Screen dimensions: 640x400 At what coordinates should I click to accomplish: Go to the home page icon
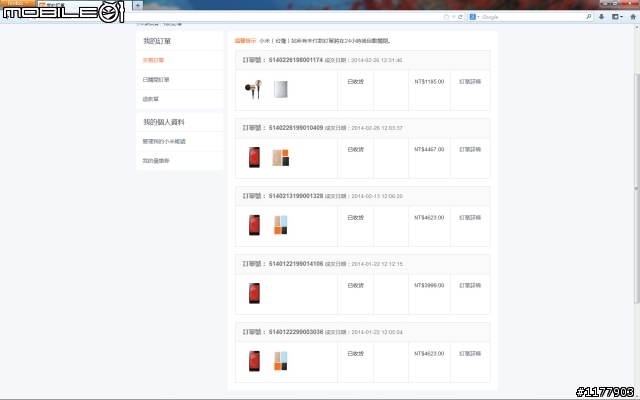[633, 17]
